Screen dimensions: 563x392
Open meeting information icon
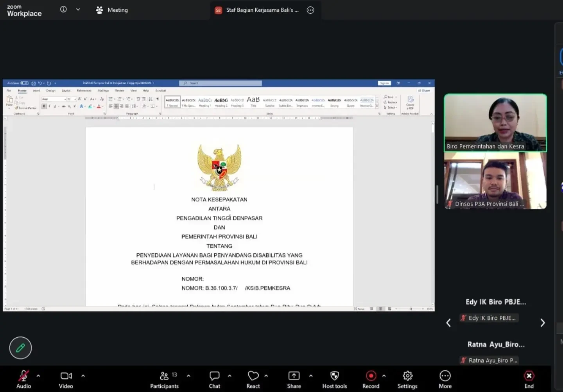[x=63, y=9]
